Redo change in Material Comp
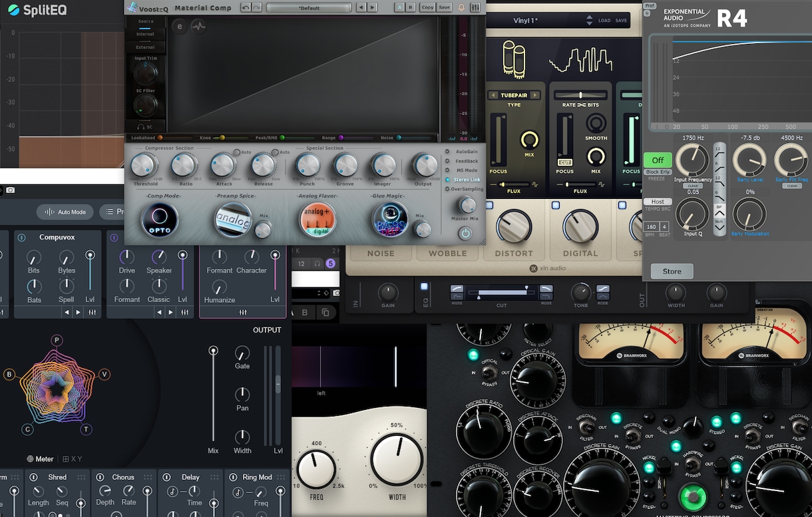Viewport: 812px width, 517px height. [256, 7]
